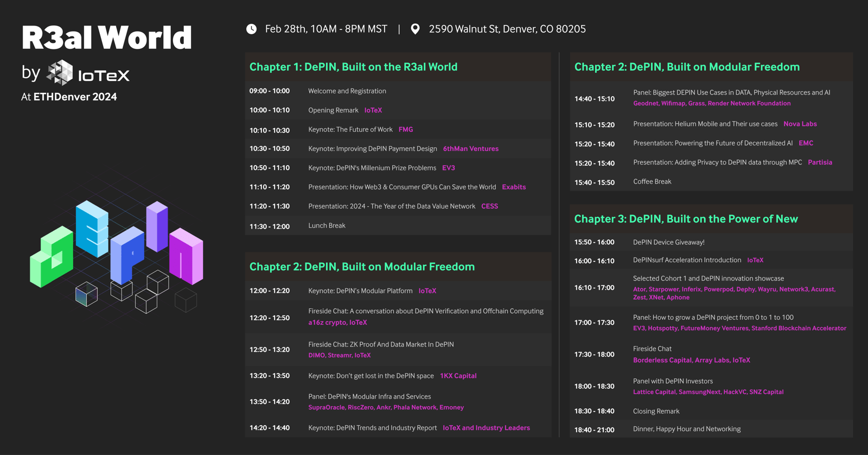Click the Nova Labs presenter link
The width and height of the screenshot is (868, 455).
click(x=800, y=124)
